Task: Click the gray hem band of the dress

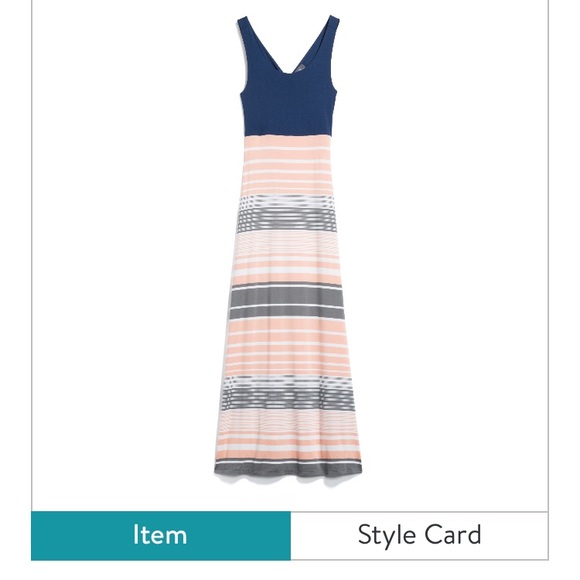Action: click(288, 472)
